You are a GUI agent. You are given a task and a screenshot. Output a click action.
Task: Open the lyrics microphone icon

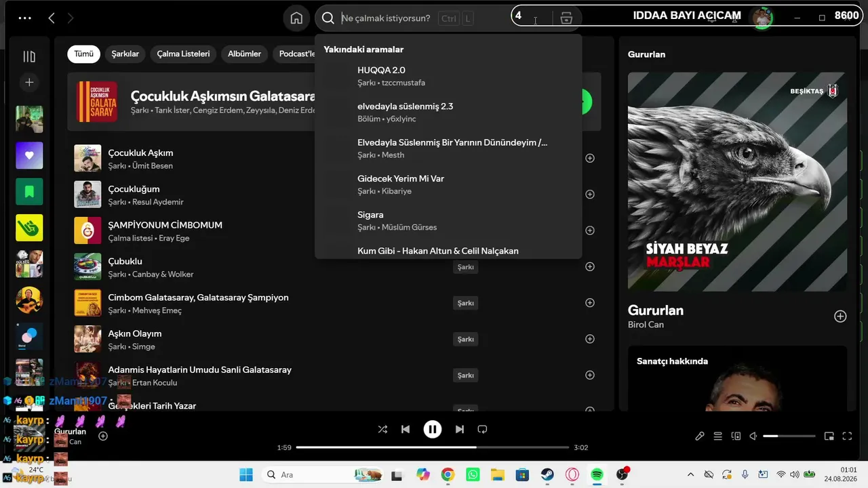click(700, 436)
